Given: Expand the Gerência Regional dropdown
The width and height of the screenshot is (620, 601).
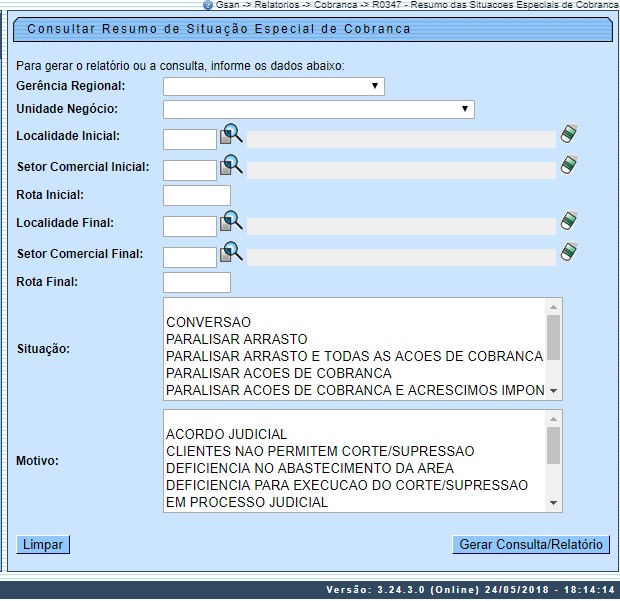Looking at the screenshot, I should tap(273, 87).
